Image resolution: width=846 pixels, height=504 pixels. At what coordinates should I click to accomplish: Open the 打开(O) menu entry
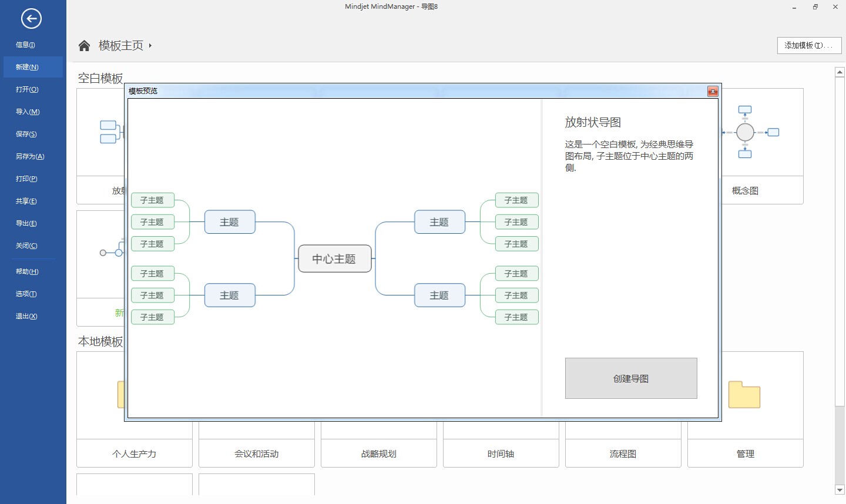coord(26,89)
